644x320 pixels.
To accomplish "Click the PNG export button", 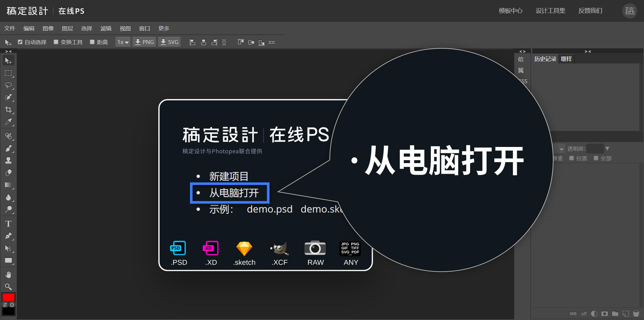I will coord(144,42).
